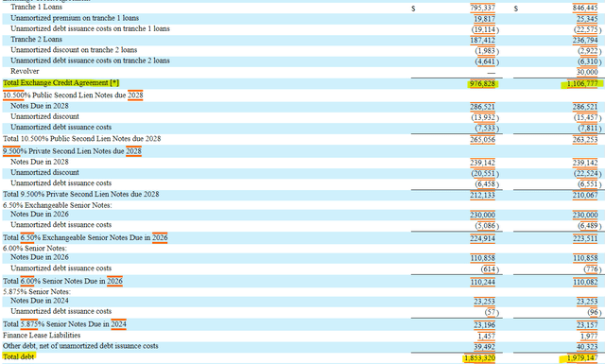Click the value (776)

coord(593,269)
